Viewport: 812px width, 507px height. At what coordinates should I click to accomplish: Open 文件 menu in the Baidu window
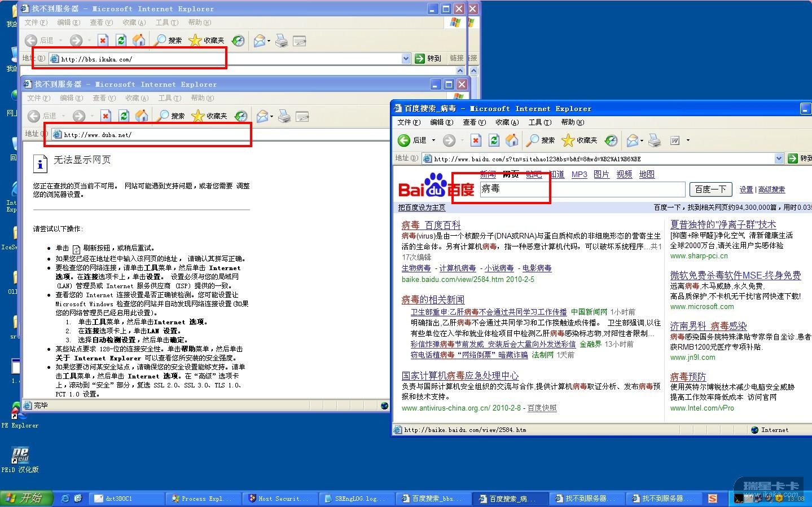point(409,122)
